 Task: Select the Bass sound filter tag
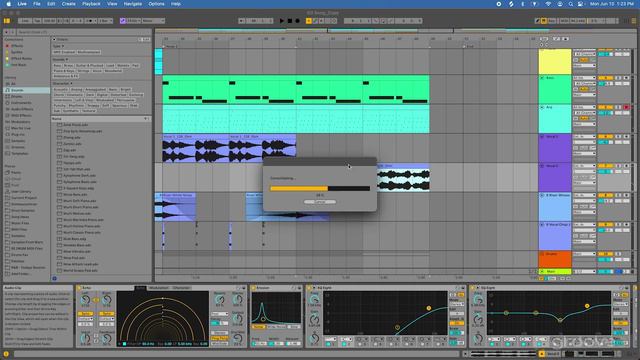57,66
